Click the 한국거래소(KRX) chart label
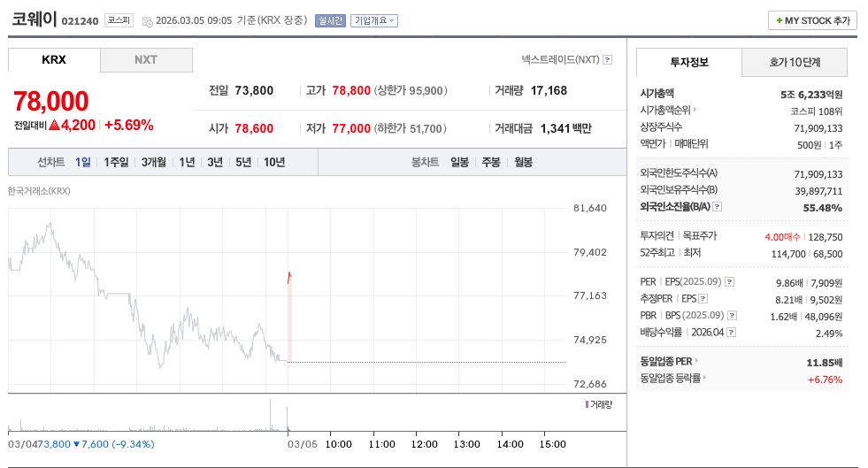Image resolution: width=868 pixels, height=468 pixels. point(39,191)
